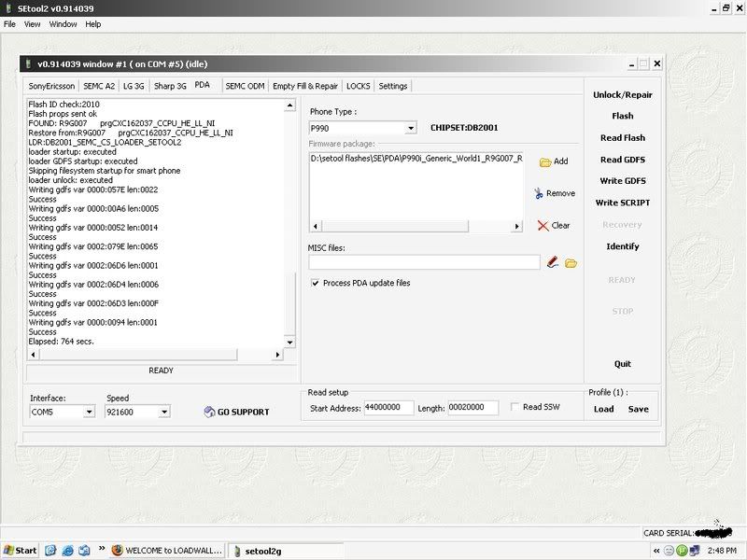Switch to the SonyEricsson tab
The height and width of the screenshot is (560, 747).
click(x=51, y=86)
